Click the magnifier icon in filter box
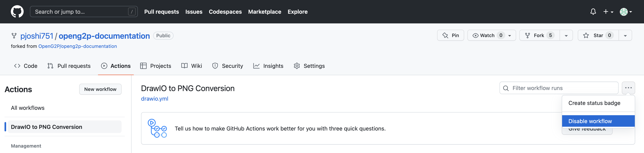 pos(506,88)
